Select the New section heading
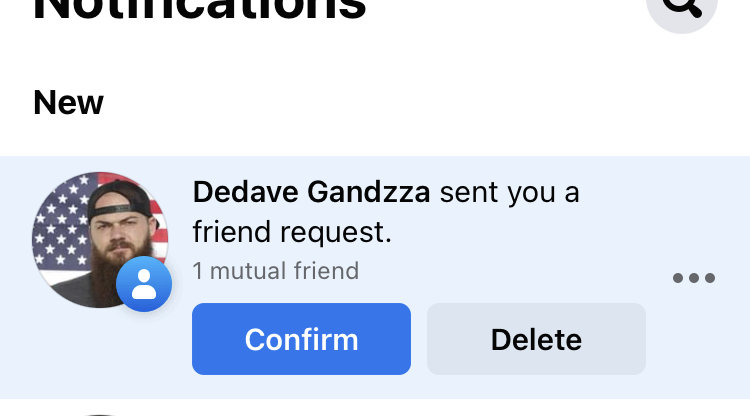Viewport: 750px width, 416px height. [x=68, y=102]
